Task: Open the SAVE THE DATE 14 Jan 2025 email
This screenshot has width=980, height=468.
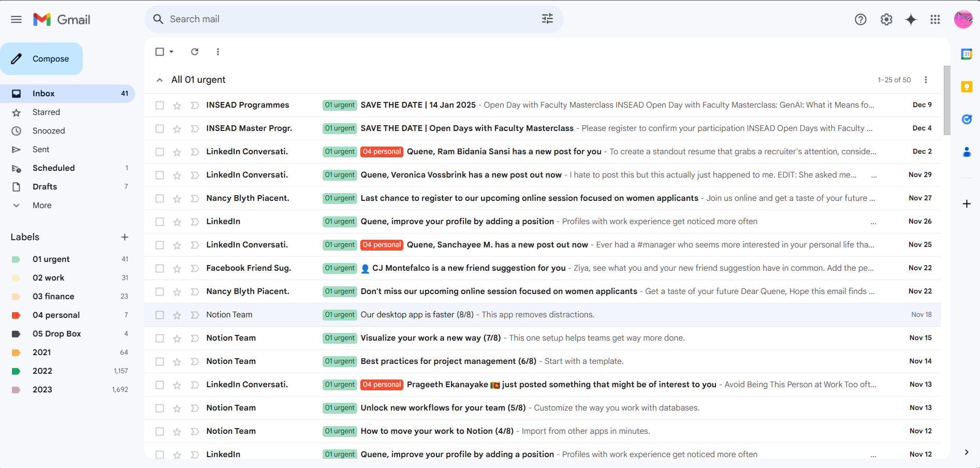Action: pos(543,105)
